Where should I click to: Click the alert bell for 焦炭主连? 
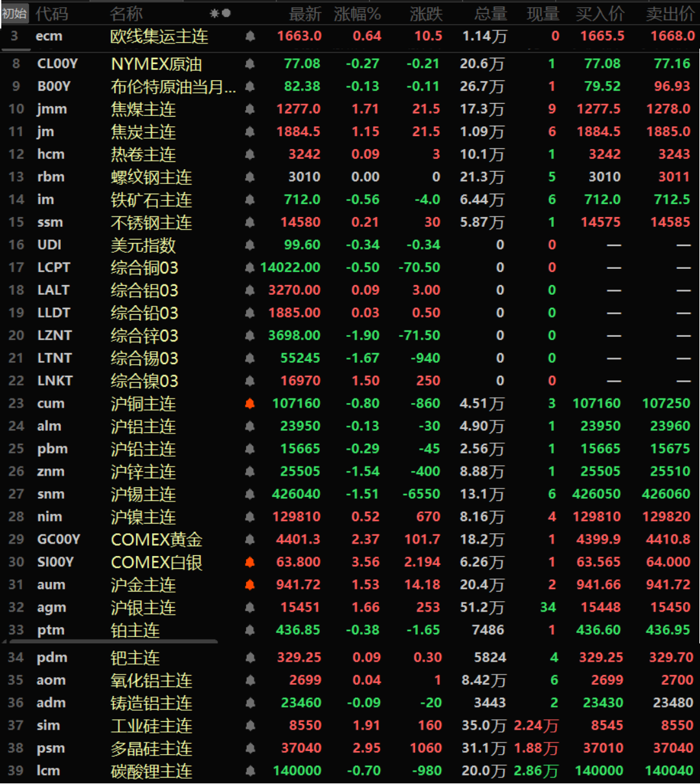coord(250,132)
